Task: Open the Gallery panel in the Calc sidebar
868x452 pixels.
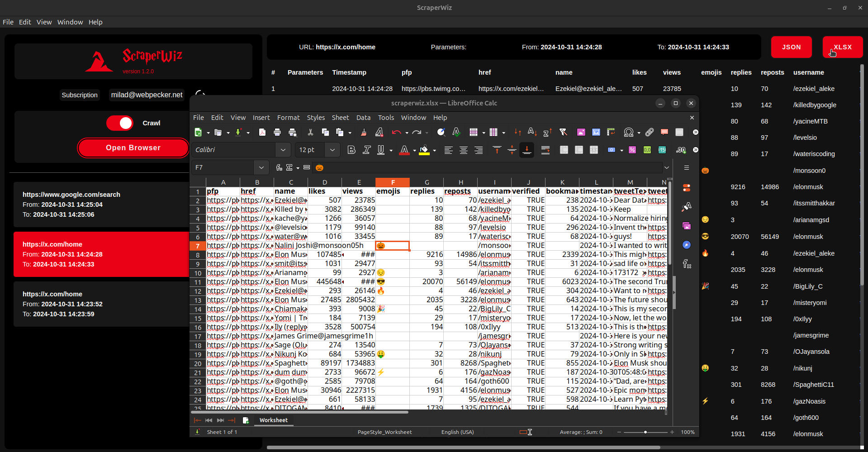Action: tap(687, 226)
